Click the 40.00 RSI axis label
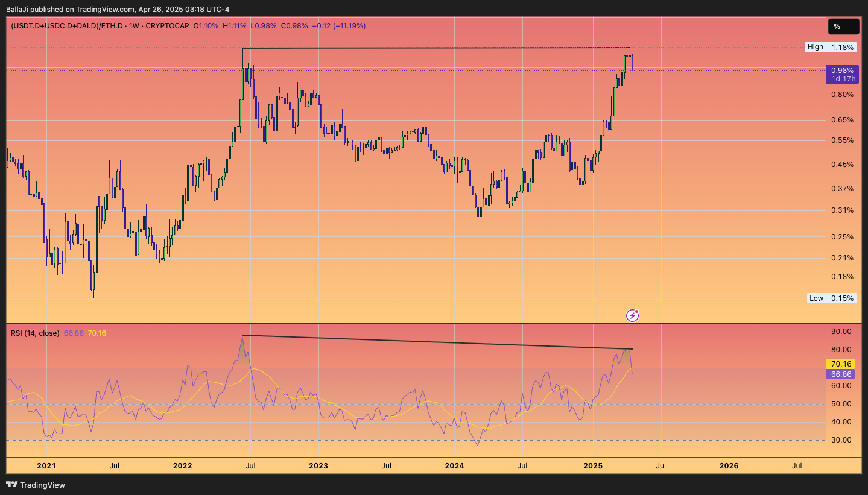The width and height of the screenshot is (868, 495). [841, 422]
